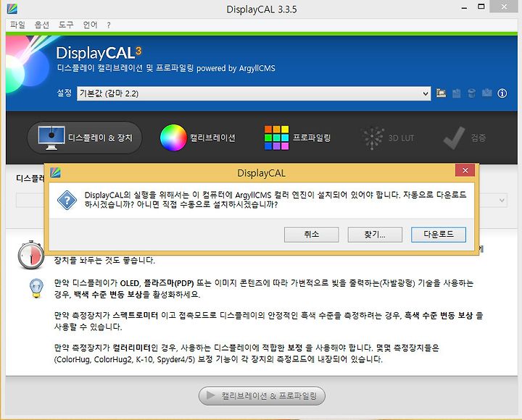
Task: Click the install profile icon next to settings
Action: (x=457, y=93)
